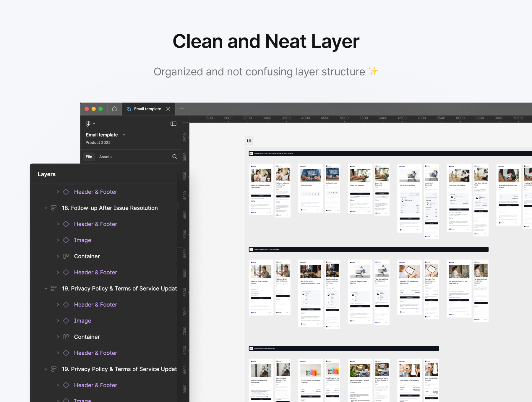Click the Product 2025 project label

tap(98, 142)
